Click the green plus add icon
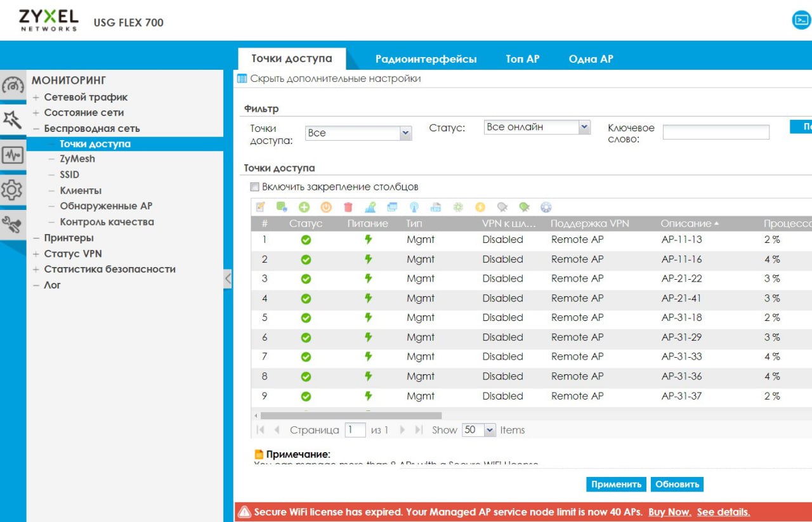Viewport: 812px width, 522px height. (304, 207)
